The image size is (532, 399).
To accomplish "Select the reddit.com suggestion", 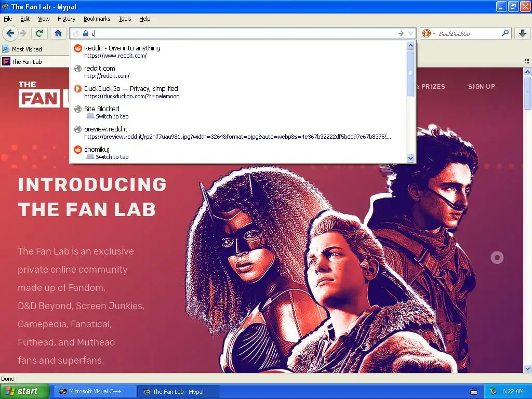I will [238, 72].
